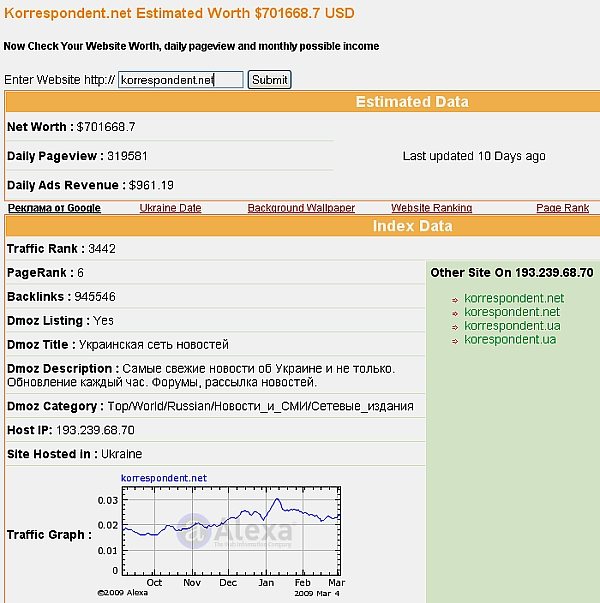Screen dimensions: 600x603
Task: Focus the Enter Website URL input field
Action: [x=180, y=80]
